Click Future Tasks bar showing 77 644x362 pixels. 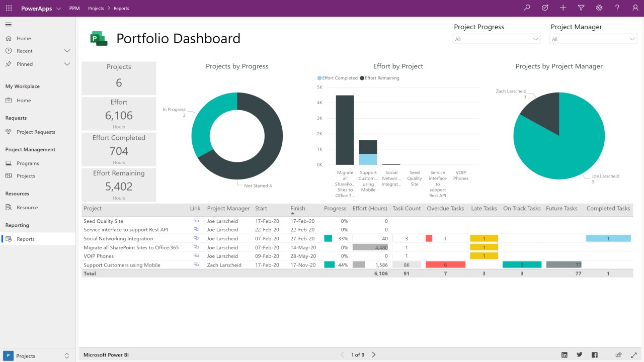tap(563, 264)
